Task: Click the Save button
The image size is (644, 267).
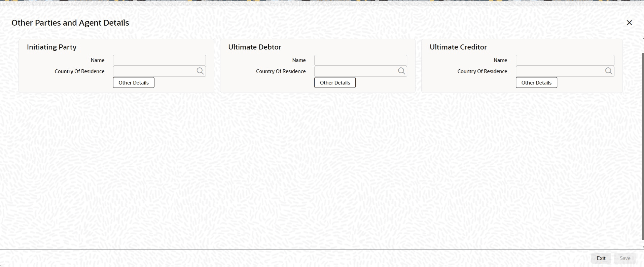Action: point(625,258)
